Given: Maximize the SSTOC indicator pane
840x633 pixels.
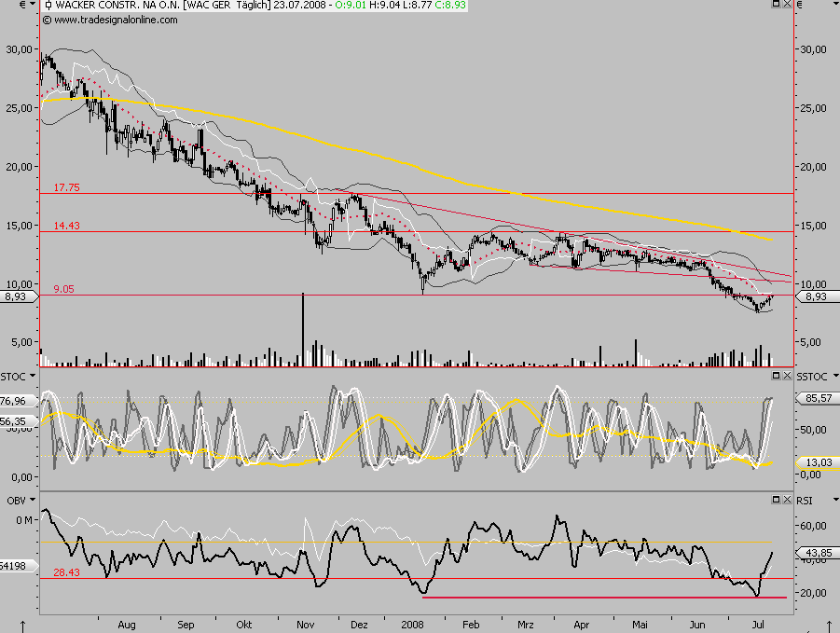Looking at the screenshot, I should coord(776,375).
